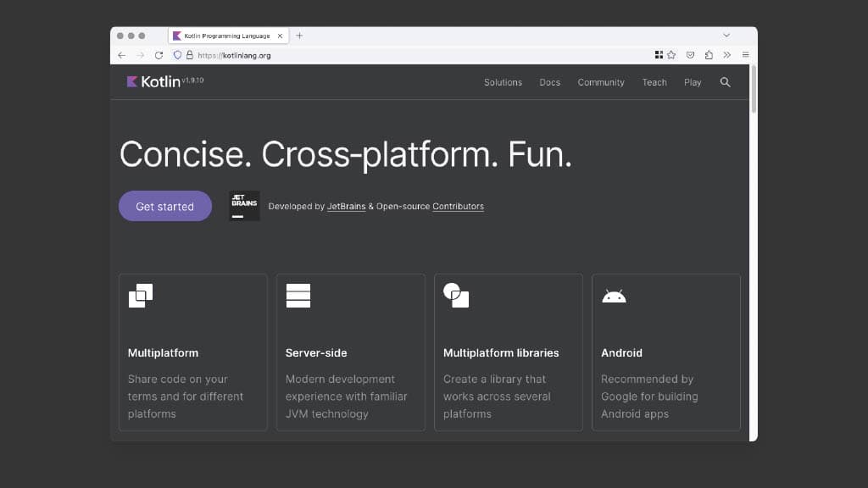Click 'Modern development experience' description
The height and width of the screenshot is (488, 868).
347,396
